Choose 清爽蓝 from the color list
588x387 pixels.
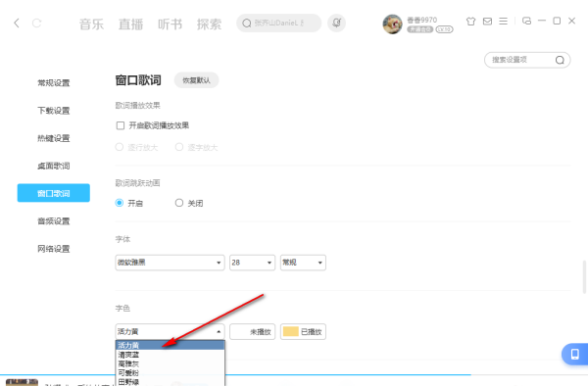click(170, 355)
